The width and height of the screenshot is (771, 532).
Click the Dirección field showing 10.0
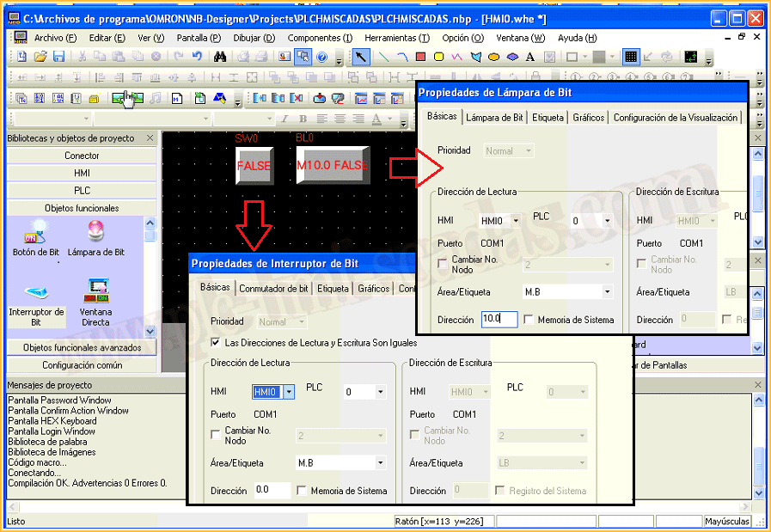(x=499, y=320)
